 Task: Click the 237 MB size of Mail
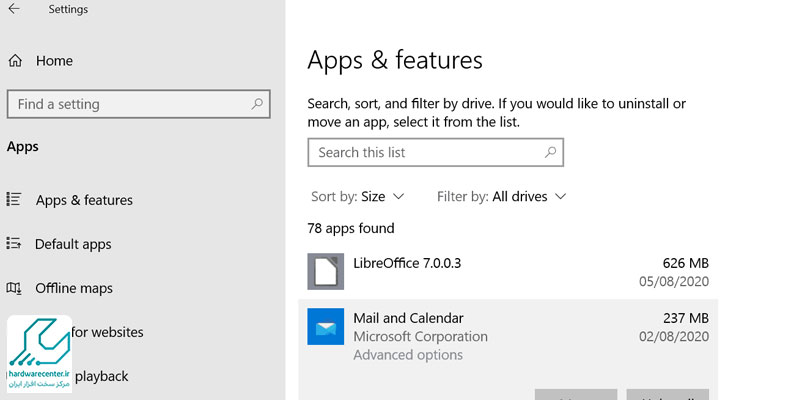[x=686, y=318]
